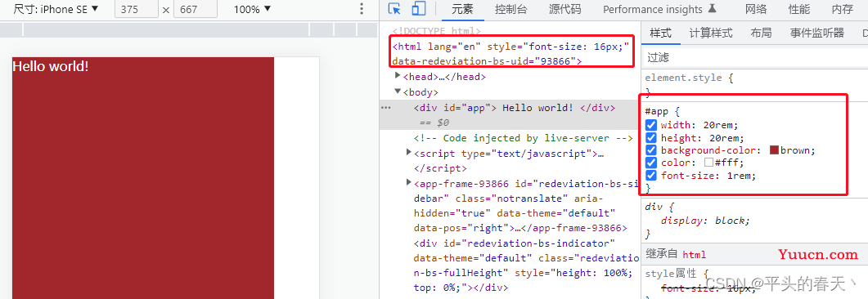Collapse the body element node
Viewport: 868px width, 299px height.
pyautogui.click(x=398, y=91)
